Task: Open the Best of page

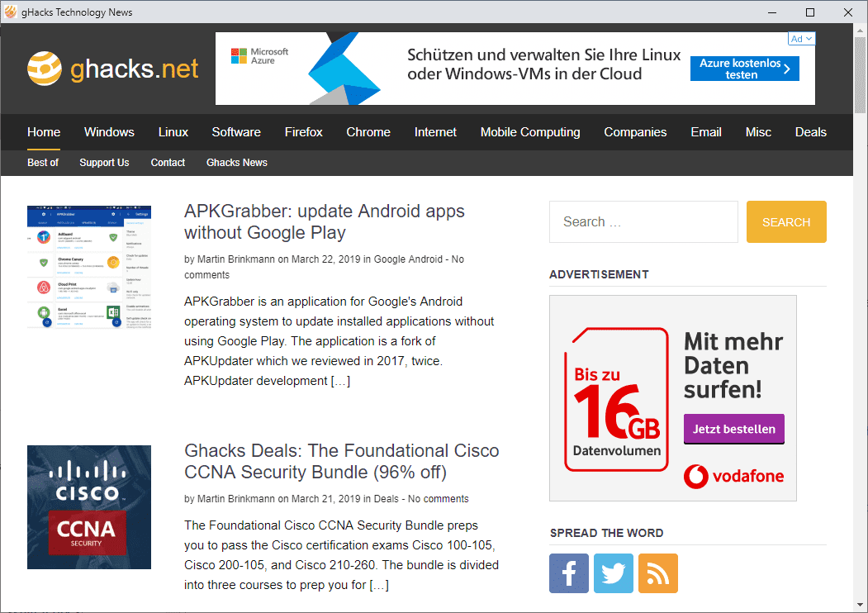Action: pos(43,163)
